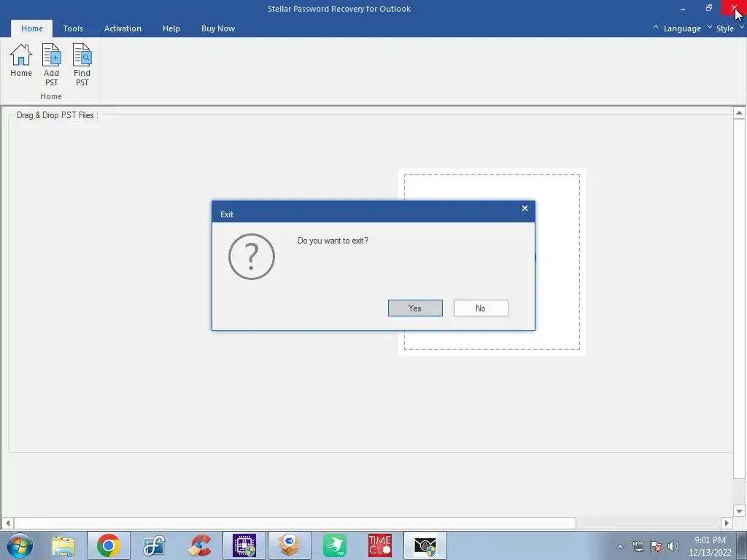747x560 pixels.
Task: Open the Time Clock taskbar app
Action: 379,545
